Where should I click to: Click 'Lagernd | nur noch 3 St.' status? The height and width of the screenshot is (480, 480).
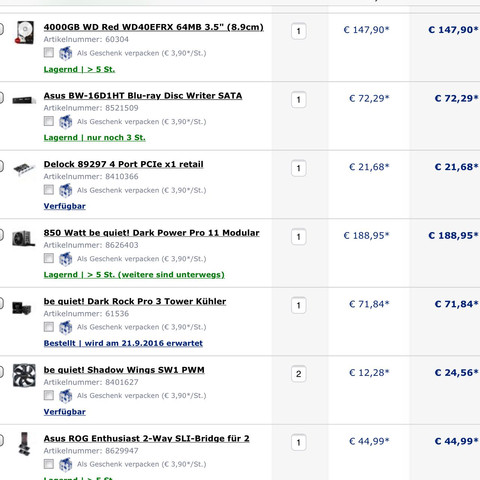click(x=94, y=138)
